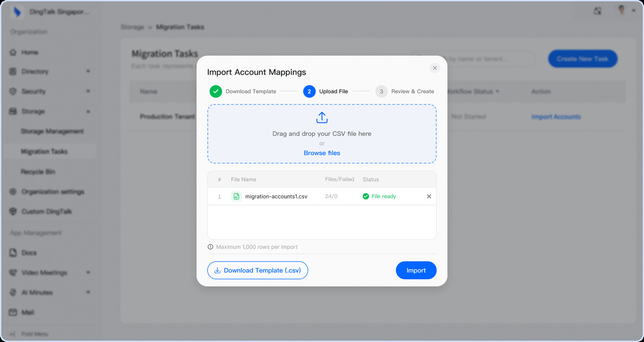
Task: Click the migration-accounts1.csv file name
Action: tap(276, 196)
